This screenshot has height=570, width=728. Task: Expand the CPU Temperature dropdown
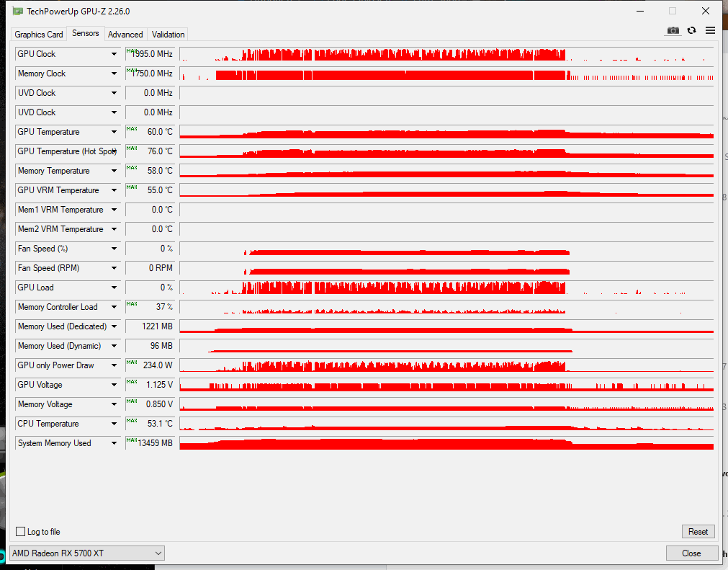pos(114,424)
